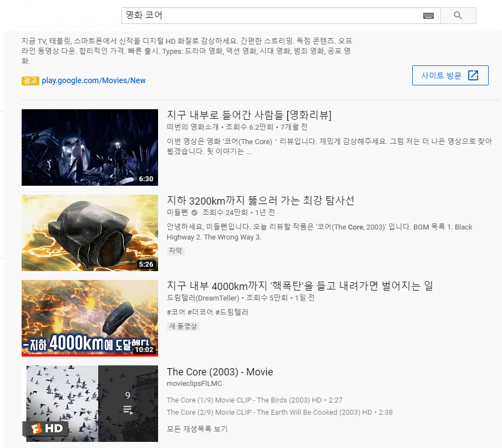Click the magnifier search button
Screen dimensions: 502x448
tap(458, 16)
